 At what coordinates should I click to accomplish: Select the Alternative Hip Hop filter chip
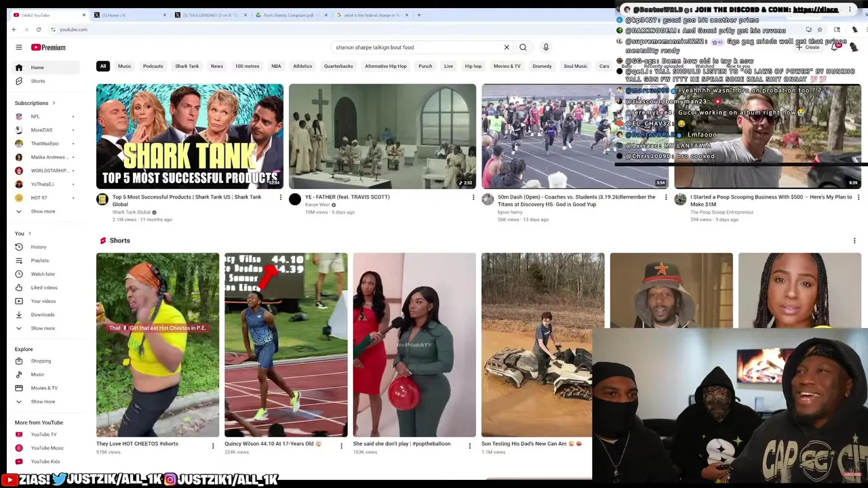pyautogui.click(x=386, y=66)
